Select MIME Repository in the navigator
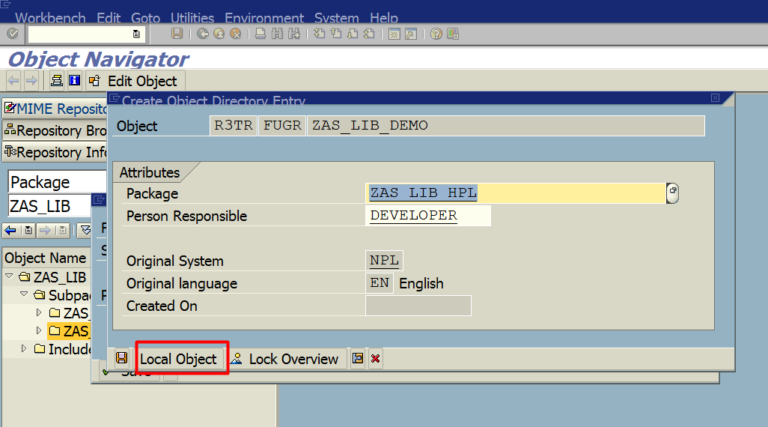 pyautogui.click(x=55, y=109)
